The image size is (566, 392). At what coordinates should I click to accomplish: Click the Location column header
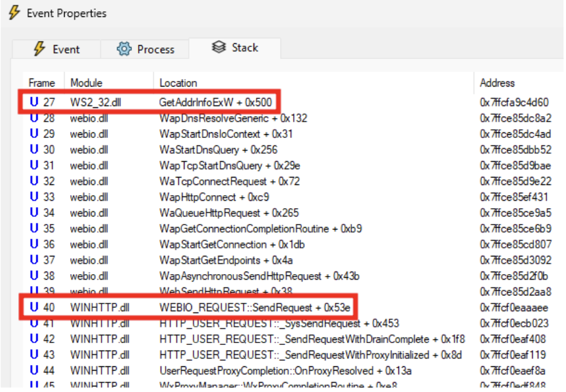[178, 83]
